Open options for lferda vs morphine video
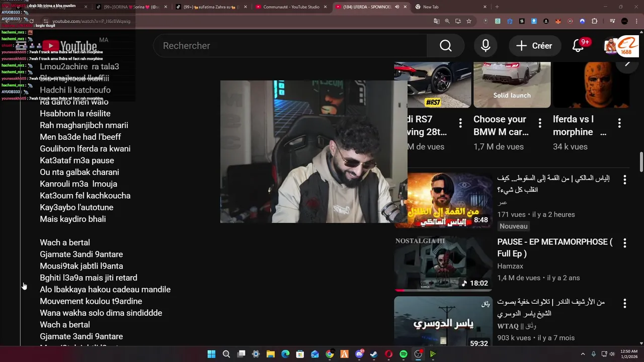644x362 pixels. 619,123
